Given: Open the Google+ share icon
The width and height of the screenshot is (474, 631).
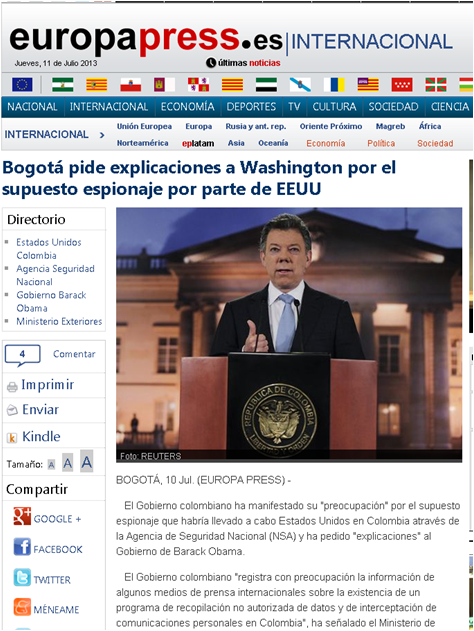Looking at the screenshot, I should (22, 517).
